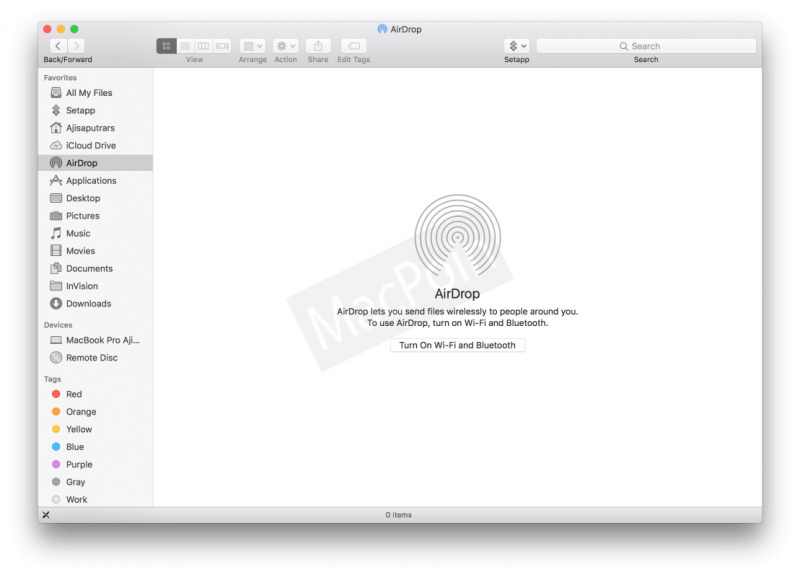Minimize the window with yellow button
This screenshot has height=577, width=800.
[x=61, y=29]
